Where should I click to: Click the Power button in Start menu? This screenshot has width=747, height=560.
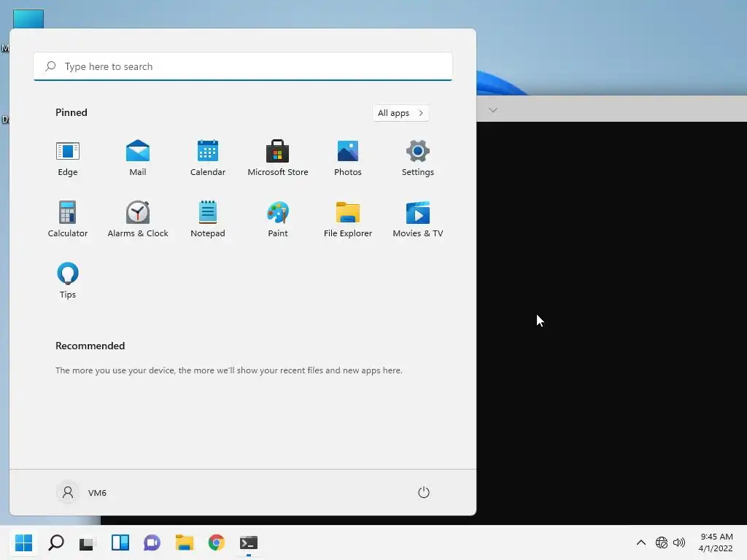click(x=424, y=492)
